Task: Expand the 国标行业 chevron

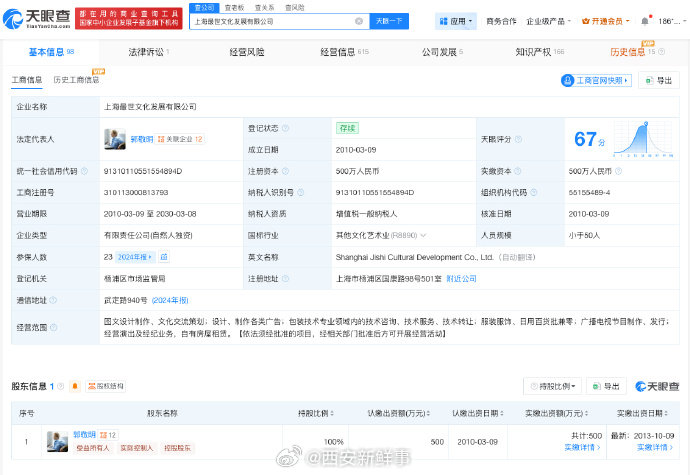Action: [423, 235]
